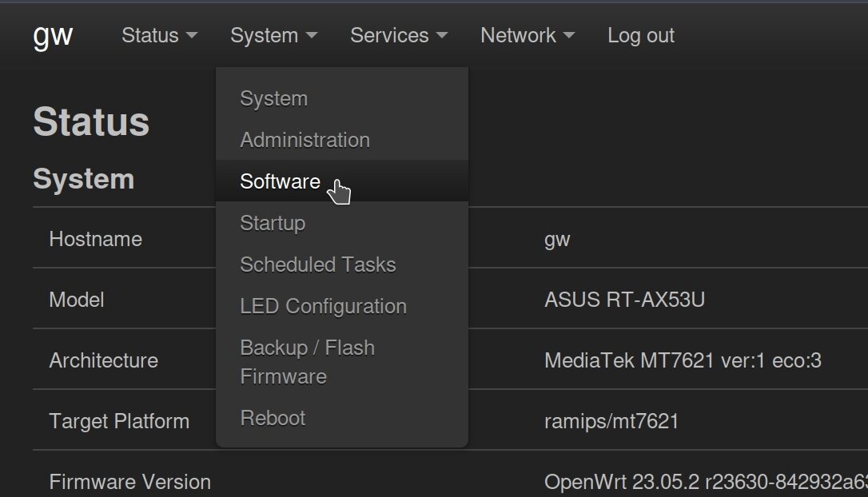
Task: Click the ASUS RT-AX53U model value
Action: pyautogui.click(x=624, y=300)
